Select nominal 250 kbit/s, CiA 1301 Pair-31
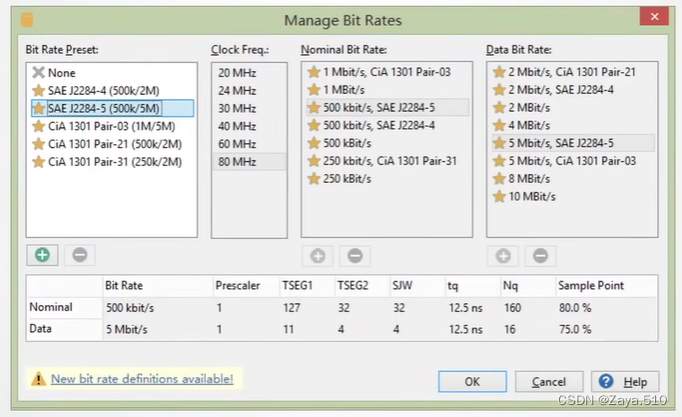The width and height of the screenshot is (682, 417). point(387,161)
